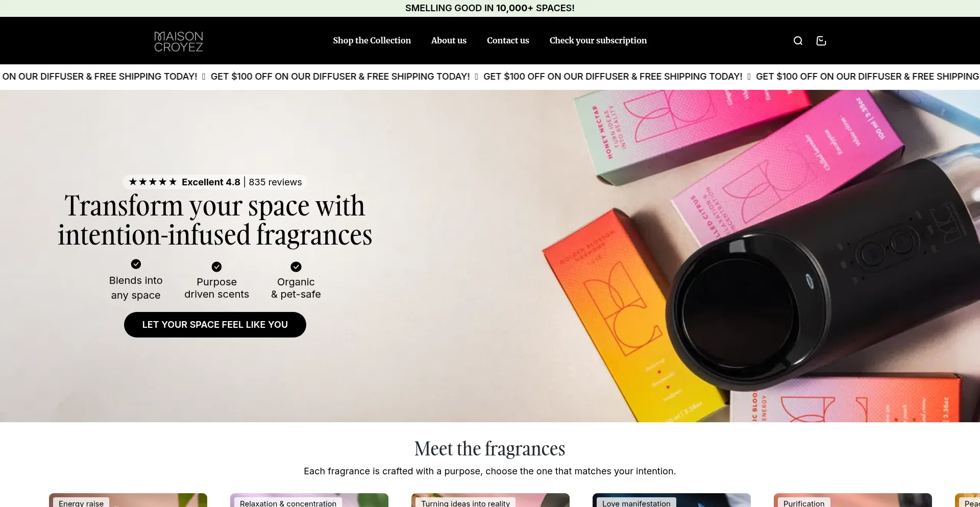
Task: Click the Maison Croyez logo
Action: (178, 41)
